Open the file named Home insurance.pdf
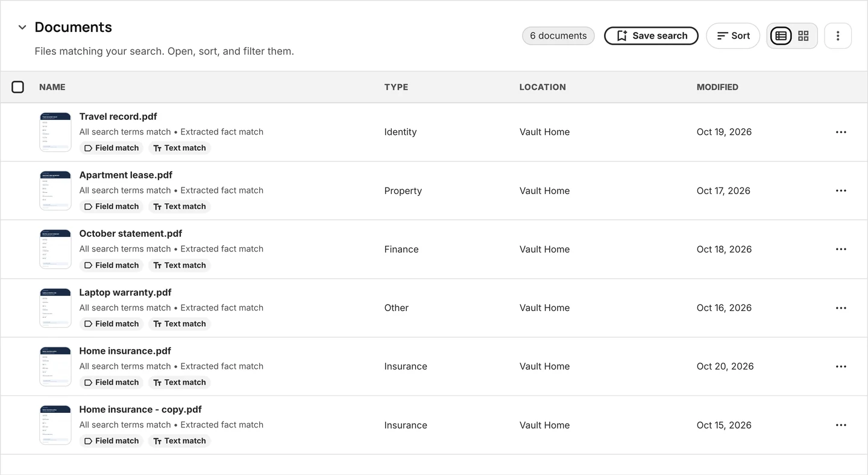Viewport: 868px width, 475px height. coord(125,351)
